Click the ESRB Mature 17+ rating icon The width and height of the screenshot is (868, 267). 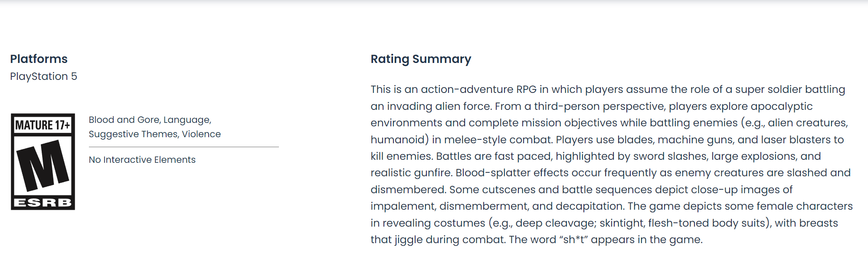pyautogui.click(x=43, y=162)
